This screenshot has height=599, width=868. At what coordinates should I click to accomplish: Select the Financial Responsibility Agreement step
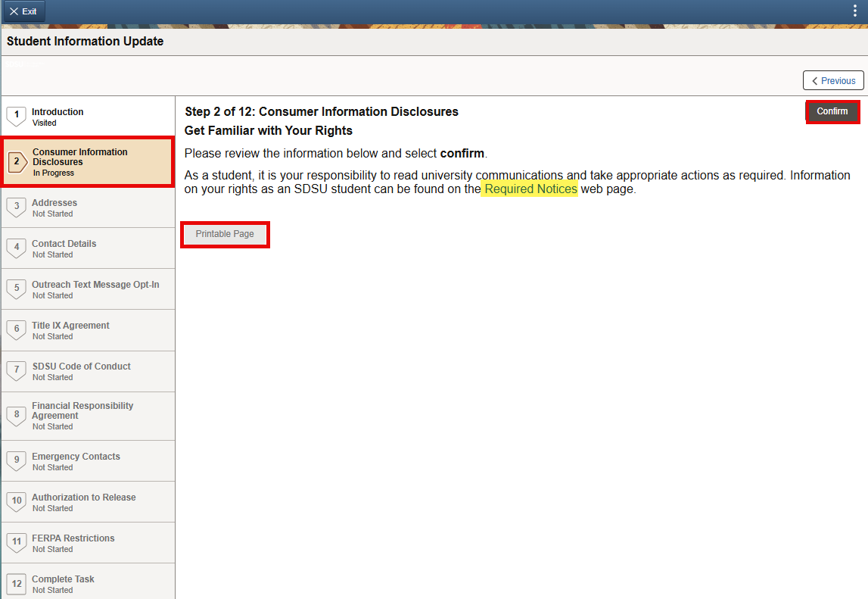tap(87, 415)
